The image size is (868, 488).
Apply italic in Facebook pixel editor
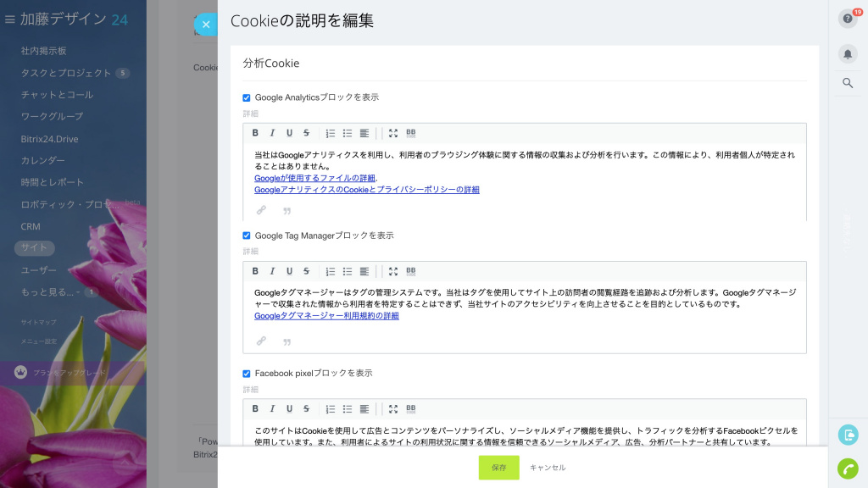(x=272, y=409)
